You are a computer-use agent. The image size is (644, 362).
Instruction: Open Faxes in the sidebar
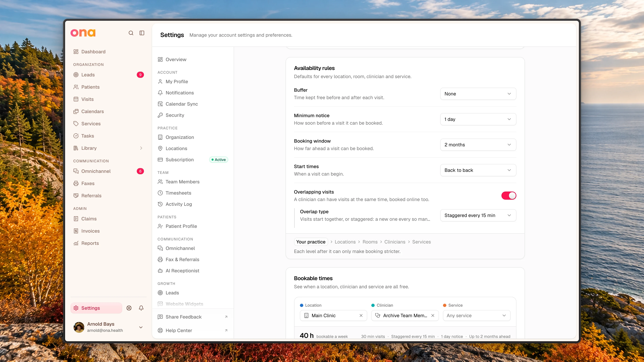(109, 183)
